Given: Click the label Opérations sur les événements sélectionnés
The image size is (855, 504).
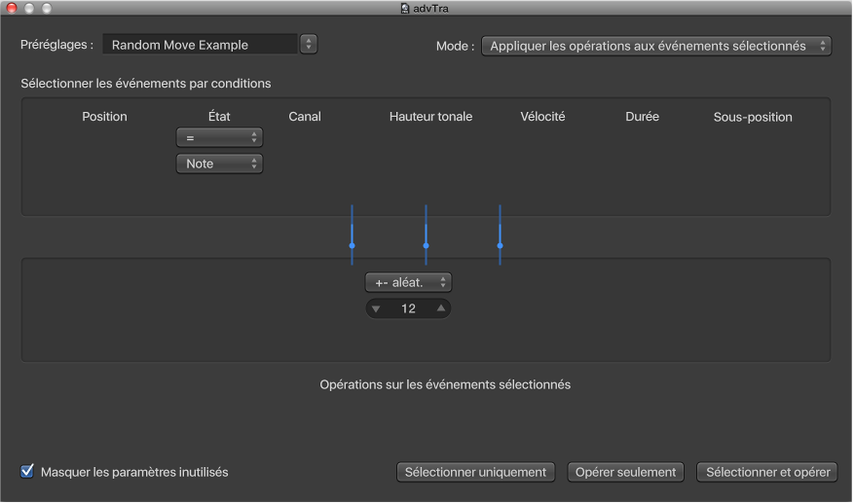Looking at the screenshot, I should pos(446,385).
